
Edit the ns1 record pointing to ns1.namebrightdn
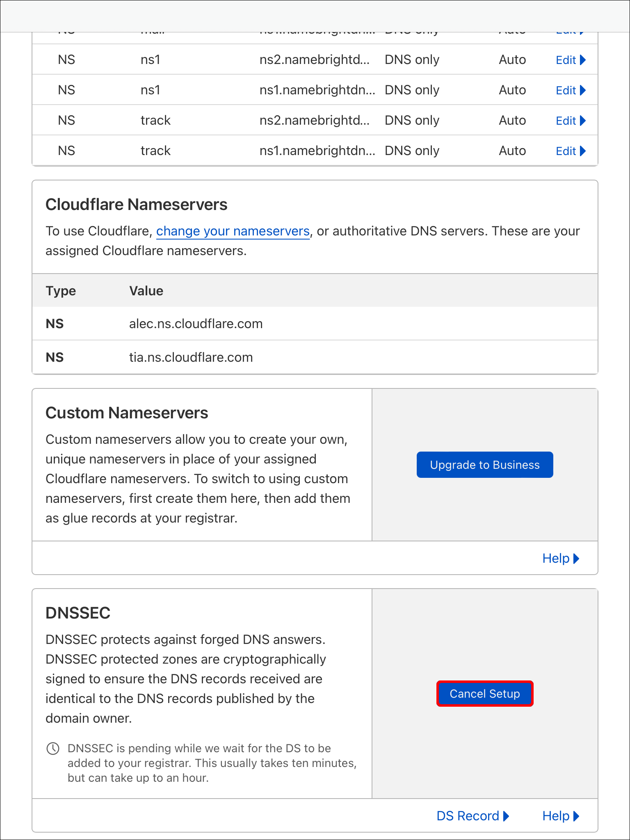[570, 90]
